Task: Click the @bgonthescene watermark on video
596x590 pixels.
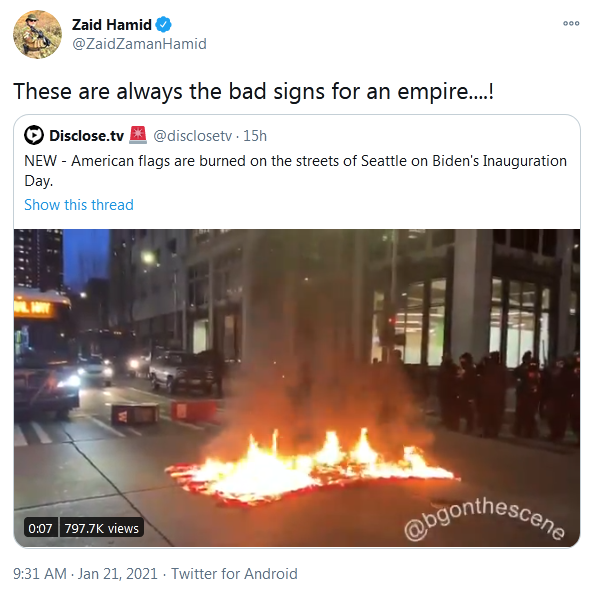Action: coord(484,519)
